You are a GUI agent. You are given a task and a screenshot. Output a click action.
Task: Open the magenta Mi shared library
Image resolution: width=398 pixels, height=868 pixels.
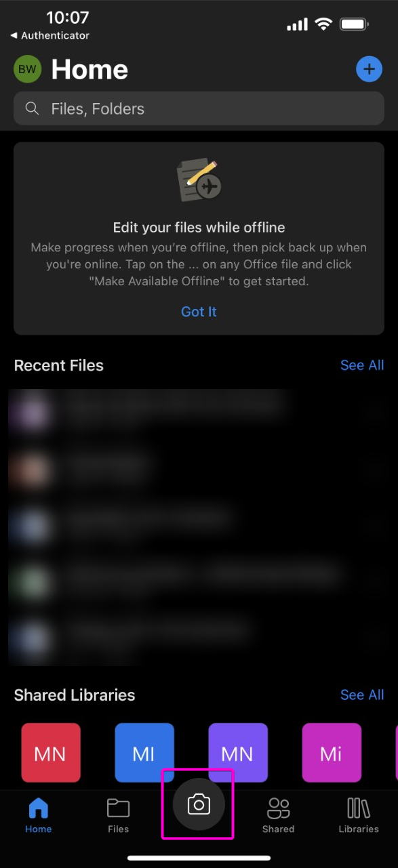(332, 753)
